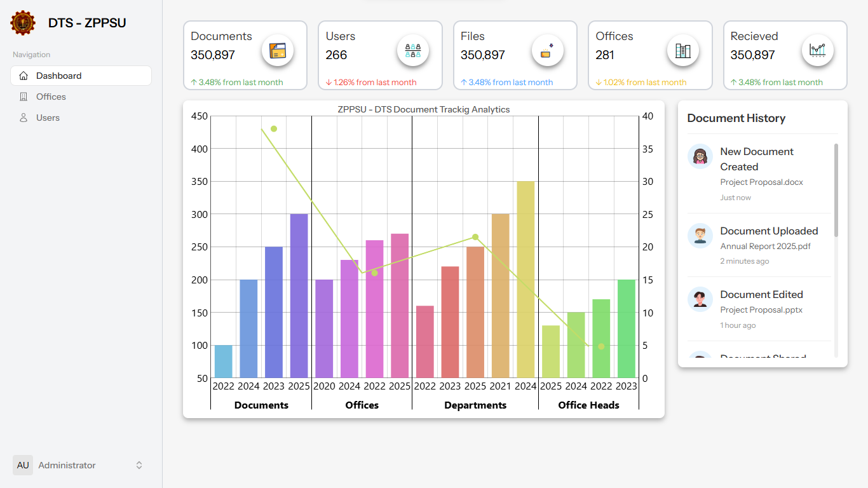Open the Annual Report 2025.pdf history entry
Screen dimensions: 868x488
[765, 246]
